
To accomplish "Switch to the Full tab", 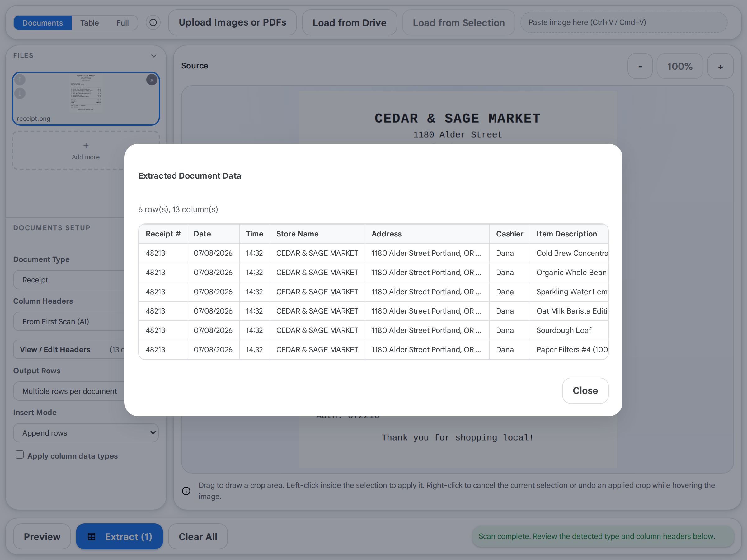I will coord(123,23).
